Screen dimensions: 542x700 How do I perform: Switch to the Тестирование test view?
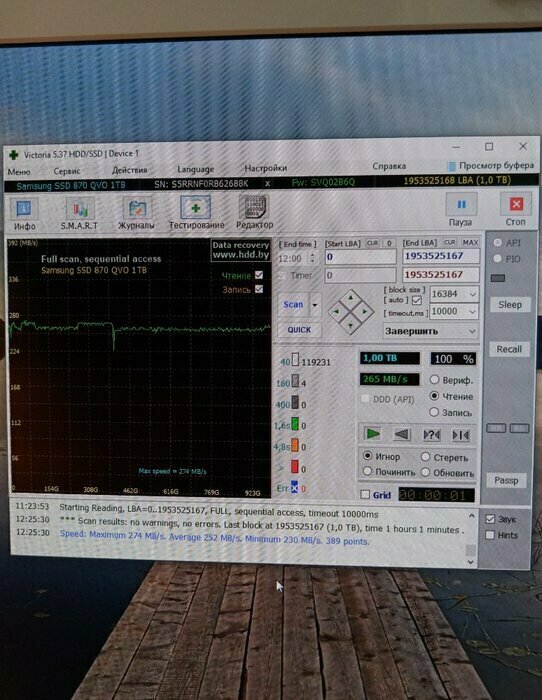click(196, 213)
